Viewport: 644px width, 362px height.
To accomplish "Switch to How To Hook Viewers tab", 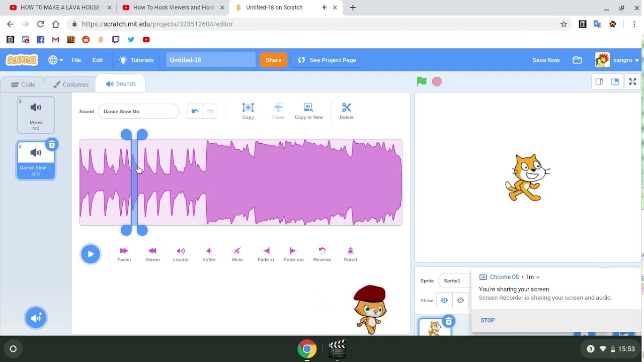I will pos(173,8).
